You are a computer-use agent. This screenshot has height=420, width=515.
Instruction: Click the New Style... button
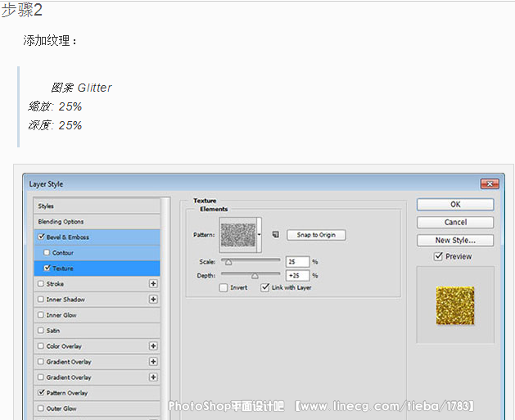pos(455,241)
